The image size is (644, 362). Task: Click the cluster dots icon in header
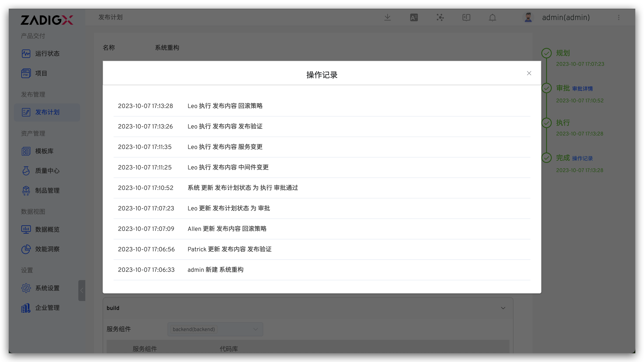(x=440, y=17)
